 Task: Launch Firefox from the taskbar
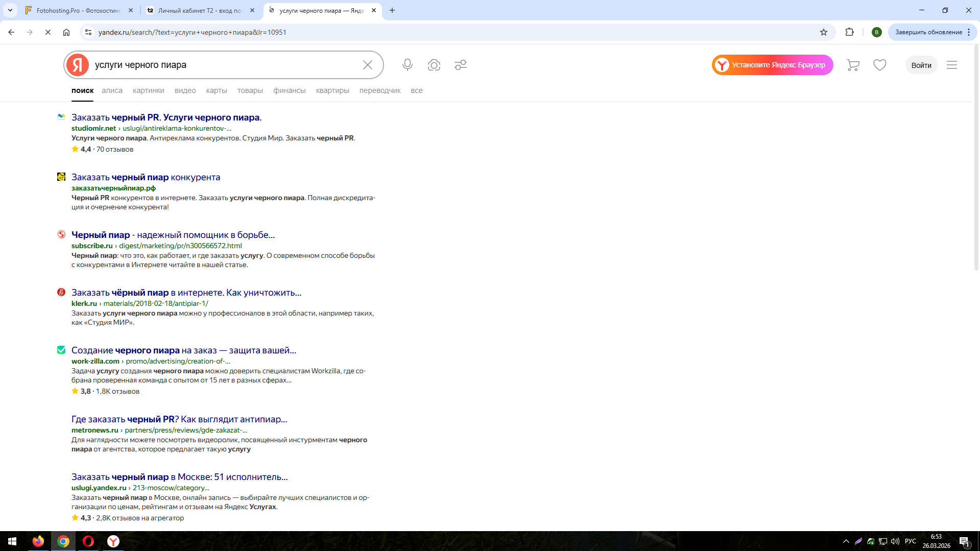click(38, 541)
